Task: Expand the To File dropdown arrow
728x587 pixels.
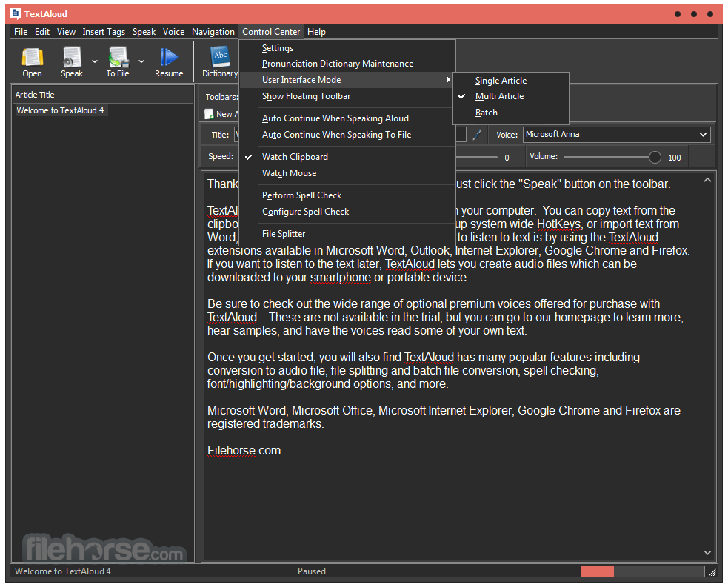Action: [141, 61]
